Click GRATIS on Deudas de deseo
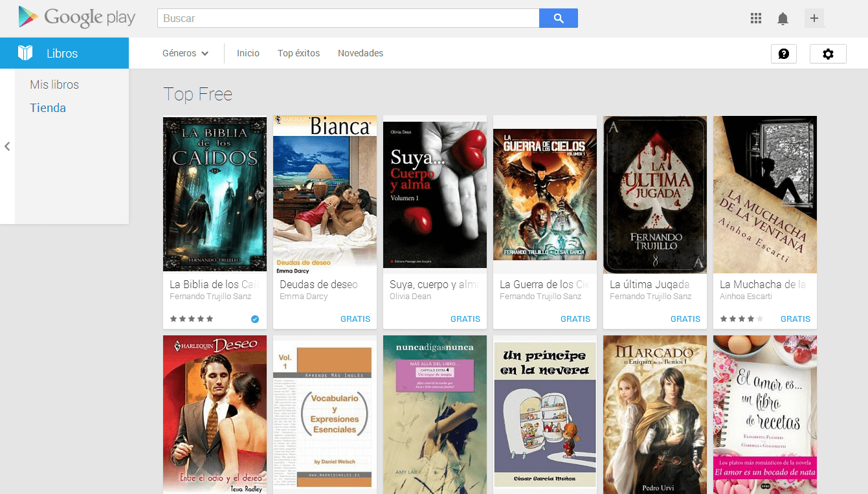The image size is (868, 494). (x=355, y=319)
